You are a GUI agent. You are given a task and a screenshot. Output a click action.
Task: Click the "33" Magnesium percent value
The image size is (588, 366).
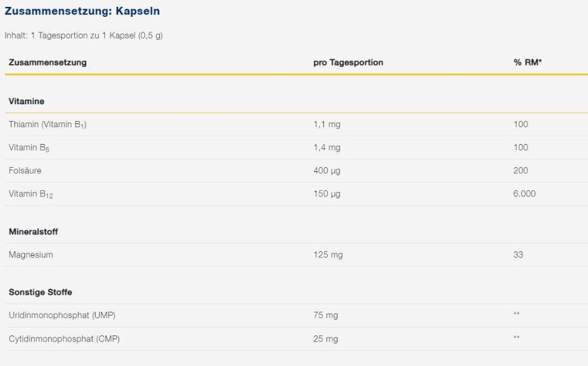518,254
